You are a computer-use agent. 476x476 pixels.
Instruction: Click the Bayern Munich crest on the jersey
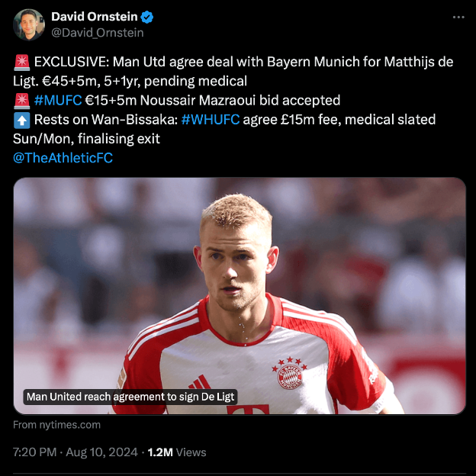[290, 374]
